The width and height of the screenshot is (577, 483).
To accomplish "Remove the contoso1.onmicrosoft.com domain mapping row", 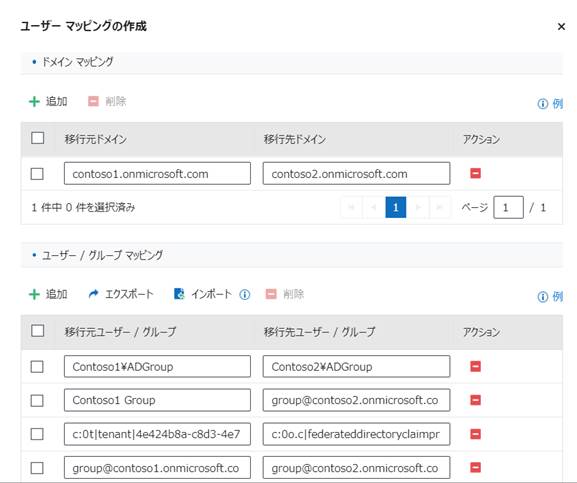I will click(475, 173).
